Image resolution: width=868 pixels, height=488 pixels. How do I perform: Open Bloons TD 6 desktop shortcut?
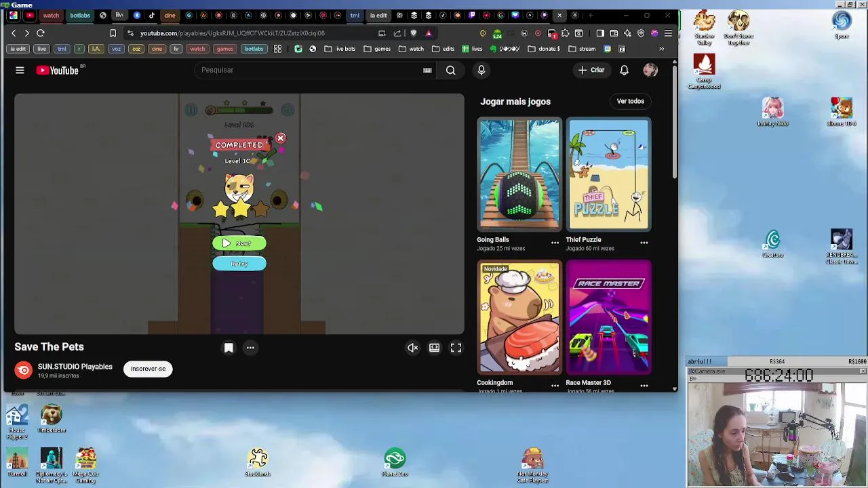[842, 112]
